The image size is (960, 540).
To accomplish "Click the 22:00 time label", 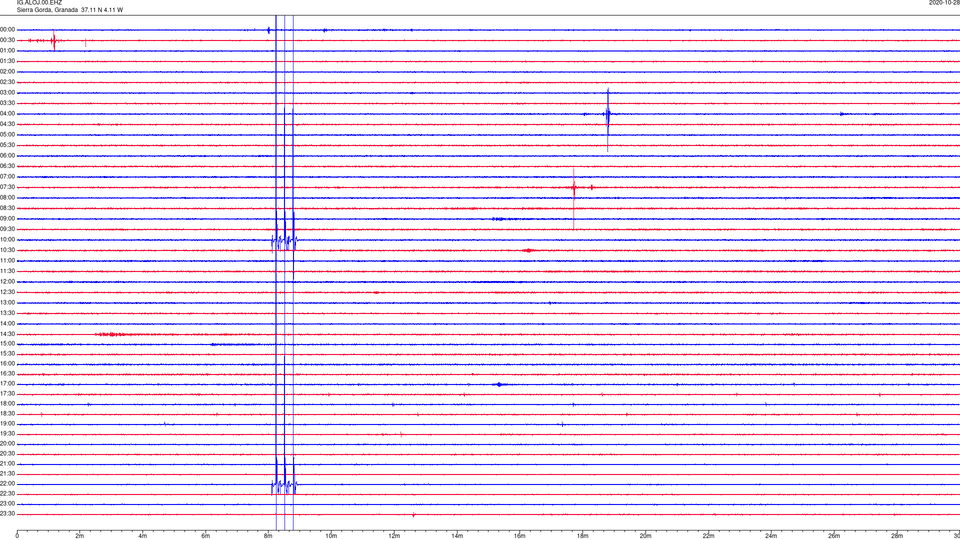I will (x=8, y=484).
